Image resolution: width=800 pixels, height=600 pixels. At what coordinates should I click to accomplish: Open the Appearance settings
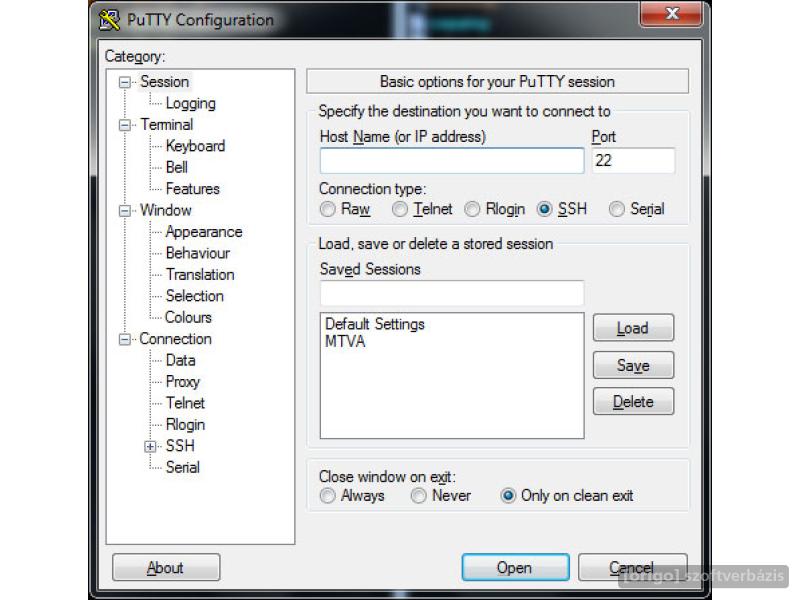pos(204,232)
